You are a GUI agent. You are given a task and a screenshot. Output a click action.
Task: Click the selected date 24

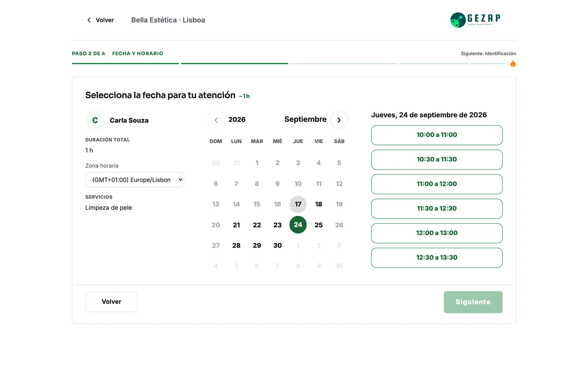click(298, 225)
